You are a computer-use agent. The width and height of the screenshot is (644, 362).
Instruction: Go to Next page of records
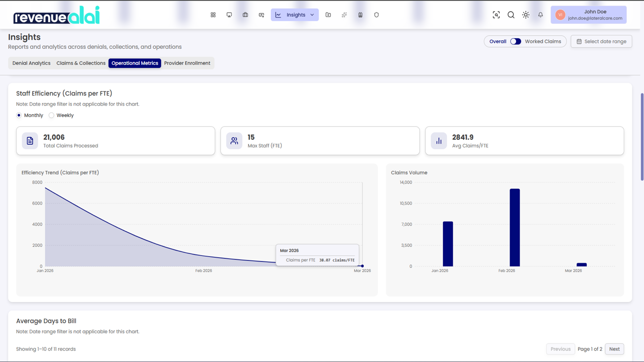pos(614,349)
